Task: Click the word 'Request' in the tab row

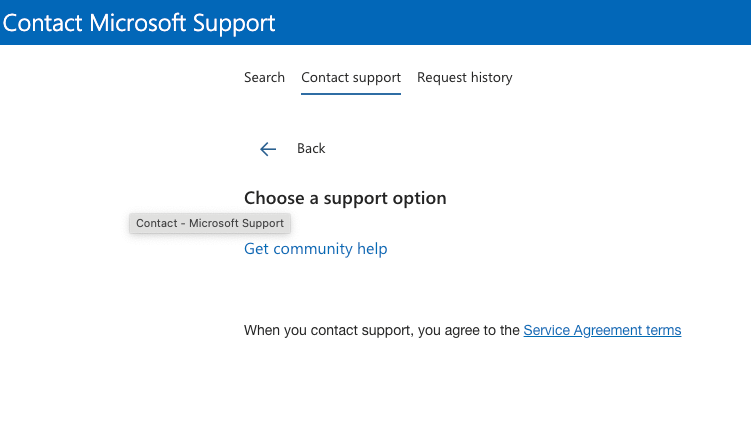Action: click(x=441, y=77)
